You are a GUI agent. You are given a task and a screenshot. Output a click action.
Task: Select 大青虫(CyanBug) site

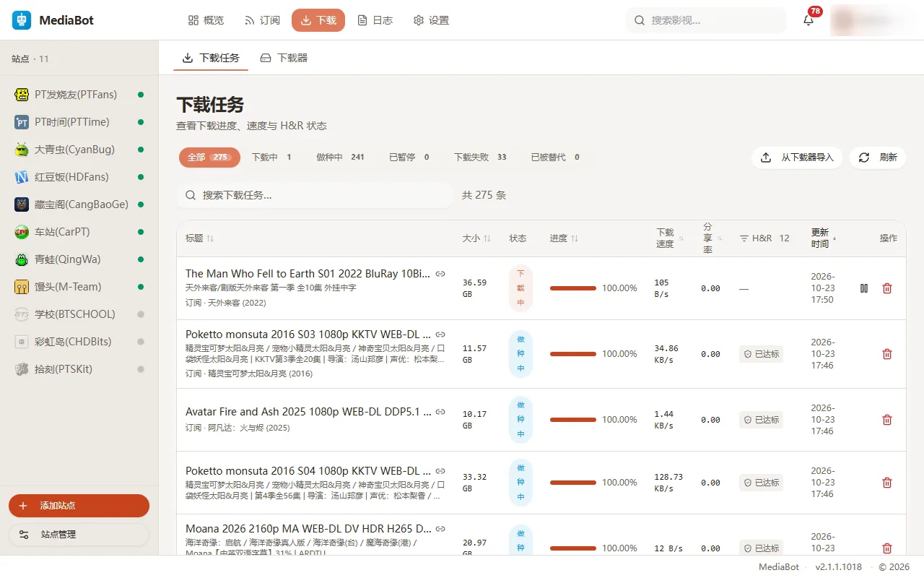[x=79, y=150]
